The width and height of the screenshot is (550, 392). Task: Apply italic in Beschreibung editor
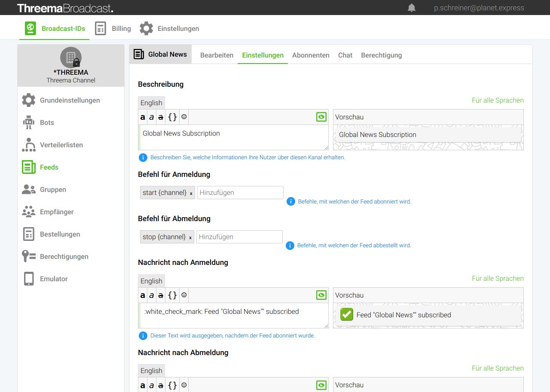[151, 117]
